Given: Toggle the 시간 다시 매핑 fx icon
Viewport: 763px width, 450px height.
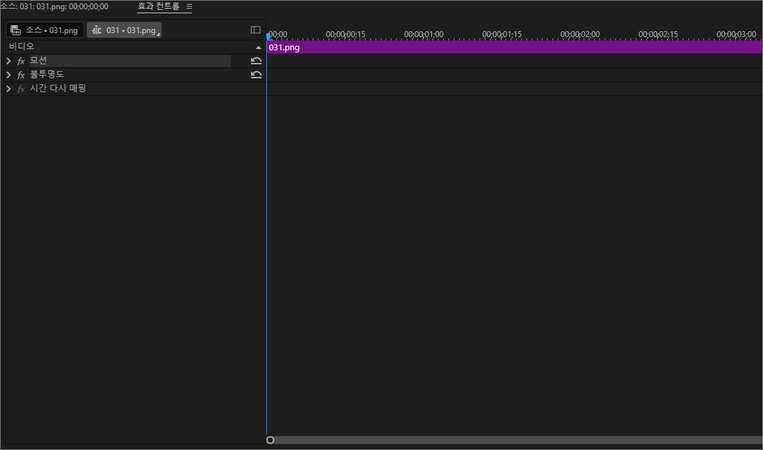Looking at the screenshot, I should pyautogui.click(x=21, y=89).
